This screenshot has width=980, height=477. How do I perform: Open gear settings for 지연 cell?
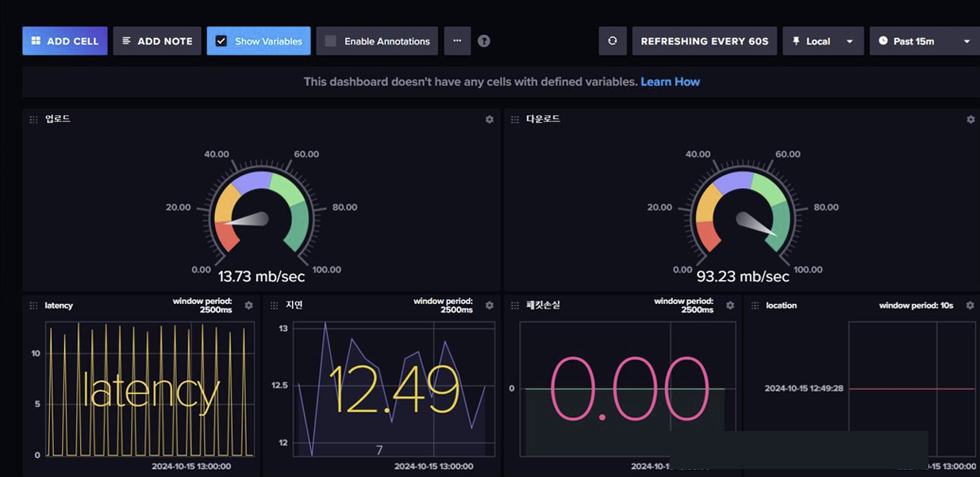[490, 306]
